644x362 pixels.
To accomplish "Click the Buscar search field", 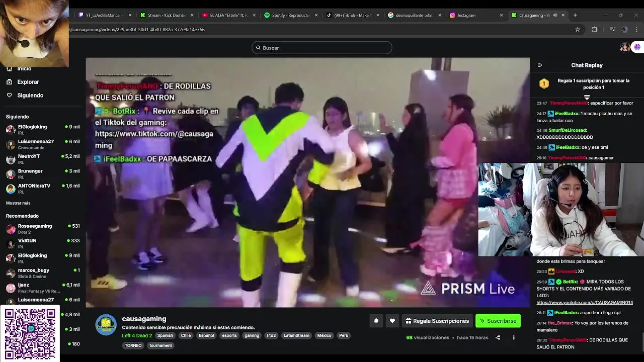I will coord(322,48).
